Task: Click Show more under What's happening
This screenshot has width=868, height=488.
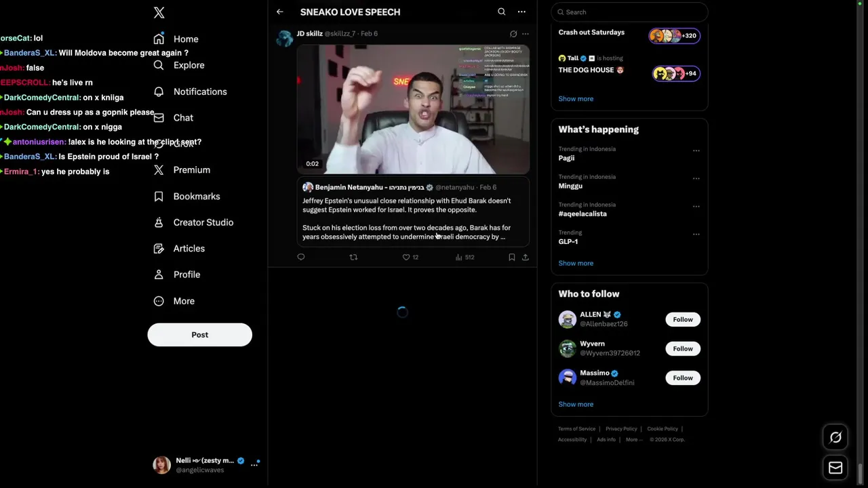Action: tap(576, 263)
